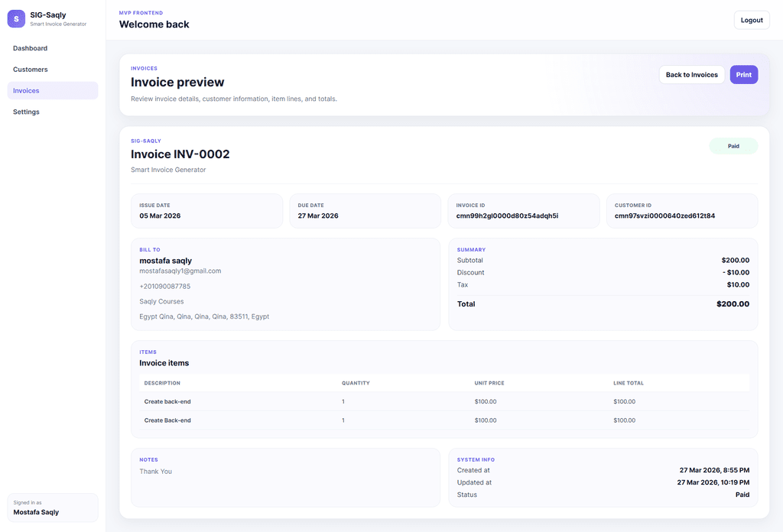Click the email mostafasaqly1@gmail.com
The image size is (783, 532).
(x=180, y=271)
